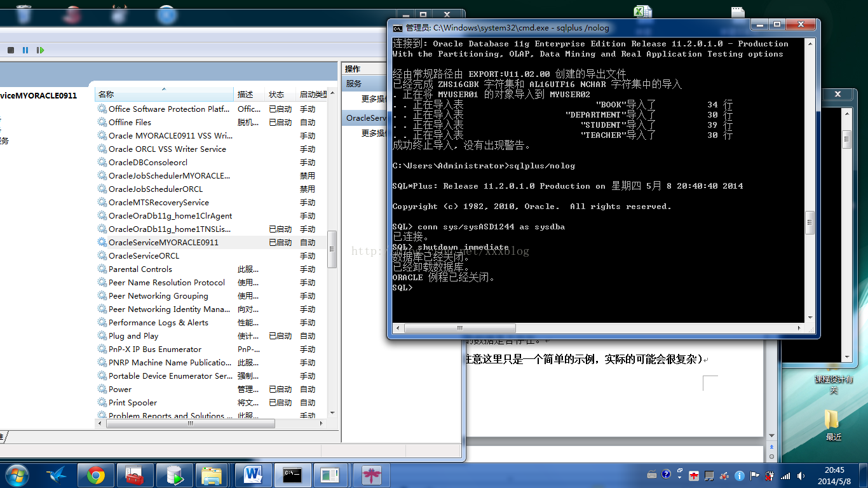Select OracleServiceMYORACLE0911 service row
Viewport: 868px width, 488px height.
pos(211,242)
